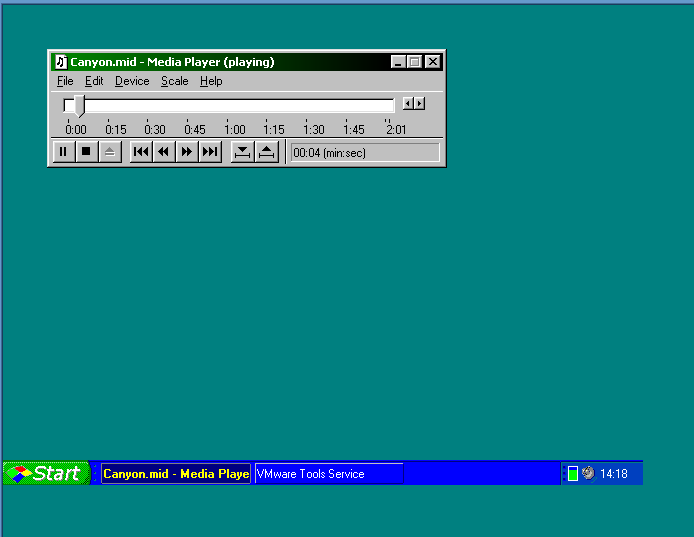Click the Start Selection button

click(x=243, y=152)
